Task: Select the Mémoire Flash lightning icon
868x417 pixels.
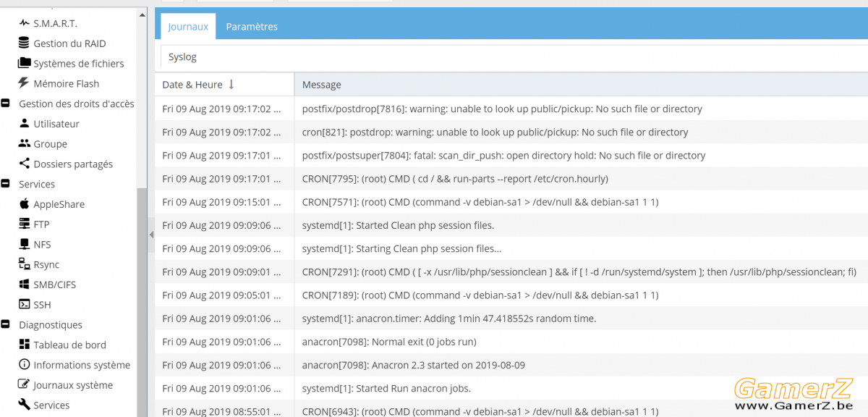Action: (24, 83)
